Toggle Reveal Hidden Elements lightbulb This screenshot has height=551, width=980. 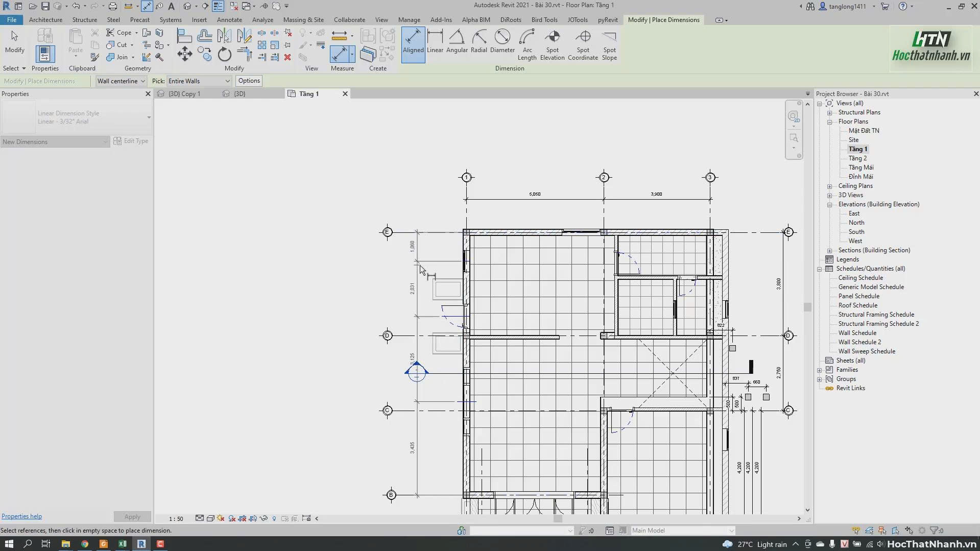274,518
